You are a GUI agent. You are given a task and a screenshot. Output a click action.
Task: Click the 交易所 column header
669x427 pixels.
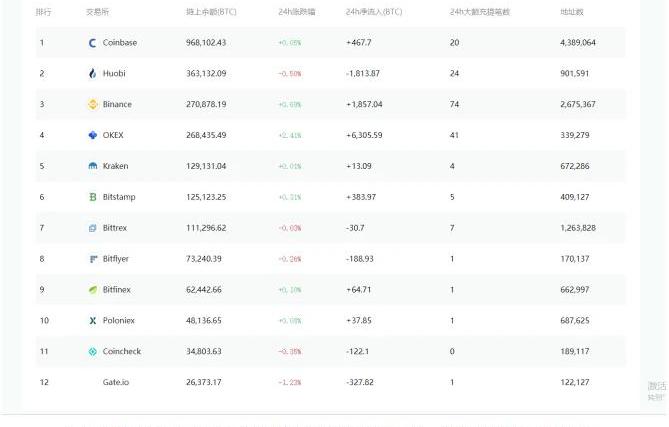click(97, 12)
